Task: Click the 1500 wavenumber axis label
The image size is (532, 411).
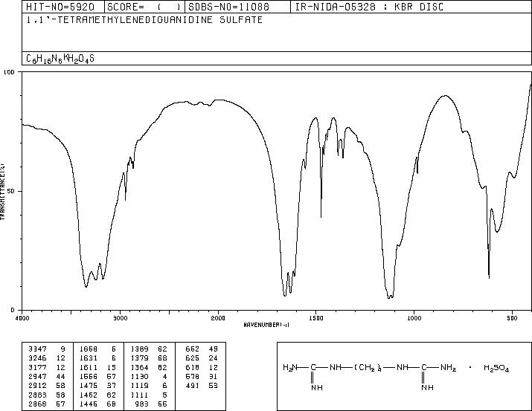Action: (x=316, y=318)
